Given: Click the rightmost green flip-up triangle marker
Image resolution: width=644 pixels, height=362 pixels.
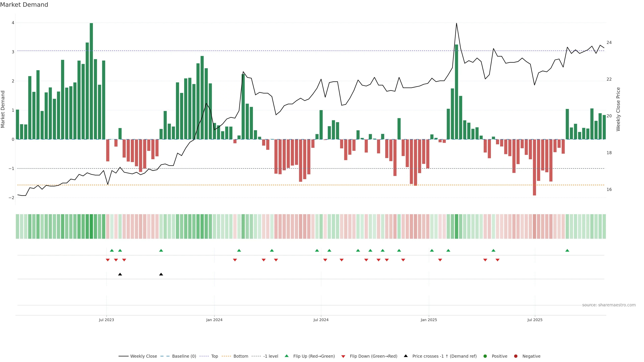Looking at the screenshot, I should (567, 251).
